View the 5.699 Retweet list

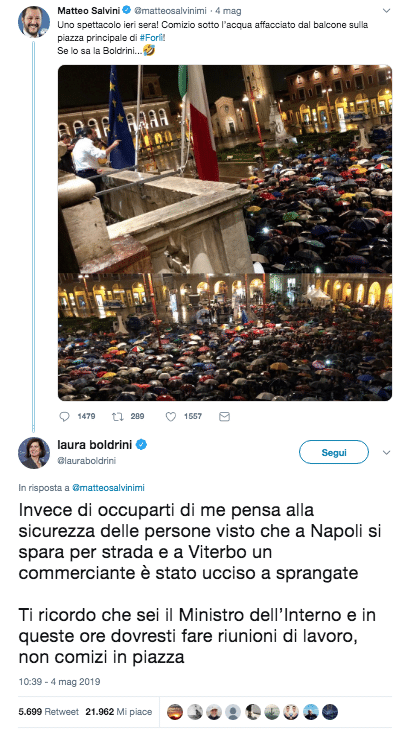pos(49,712)
